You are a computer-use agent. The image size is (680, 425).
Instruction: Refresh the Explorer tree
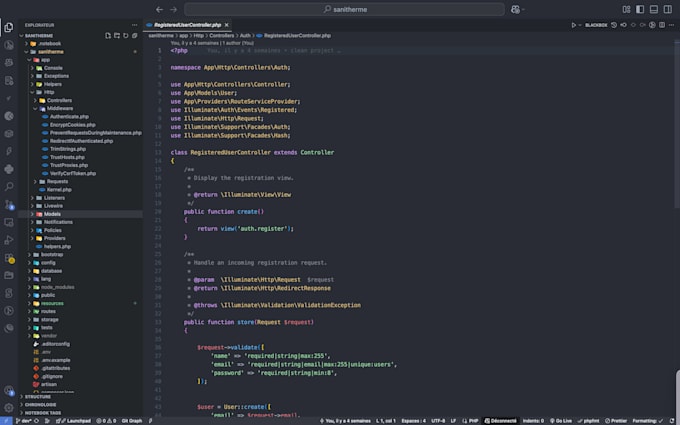pos(126,36)
